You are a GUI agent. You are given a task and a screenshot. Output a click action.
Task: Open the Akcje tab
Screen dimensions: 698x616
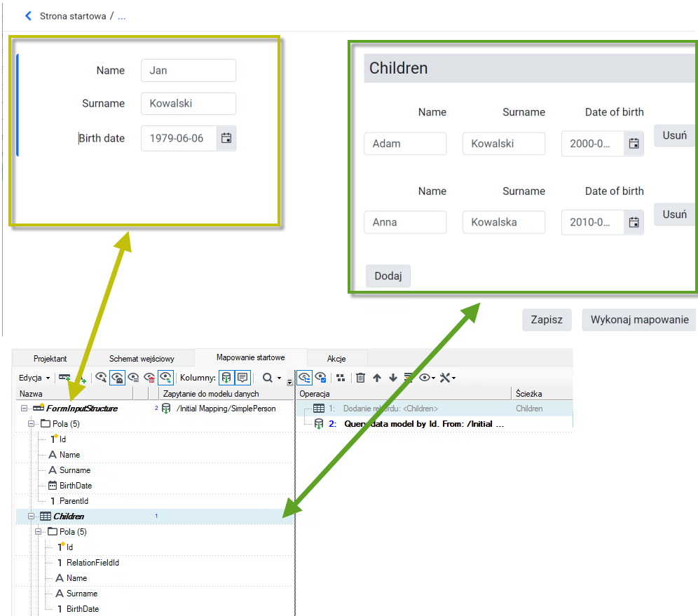tap(336, 359)
